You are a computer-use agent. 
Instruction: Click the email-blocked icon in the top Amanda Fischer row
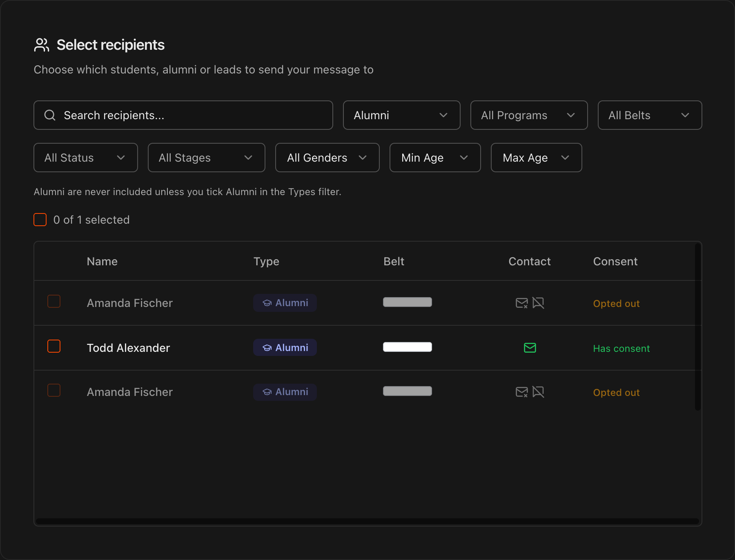[x=521, y=303]
